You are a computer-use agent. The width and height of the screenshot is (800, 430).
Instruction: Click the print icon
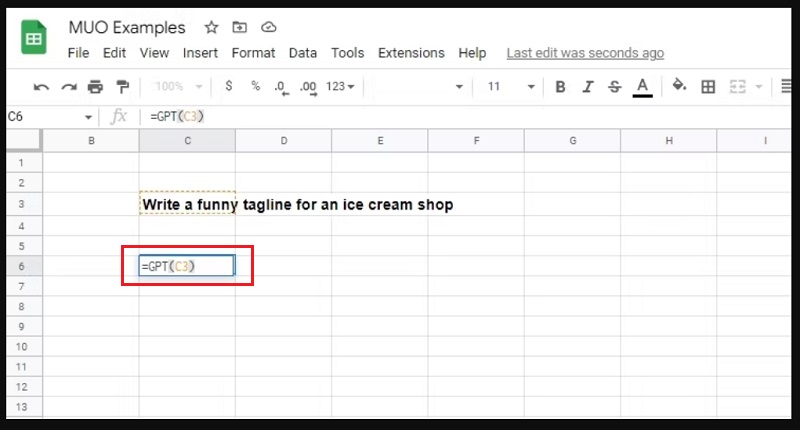pyautogui.click(x=95, y=87)
